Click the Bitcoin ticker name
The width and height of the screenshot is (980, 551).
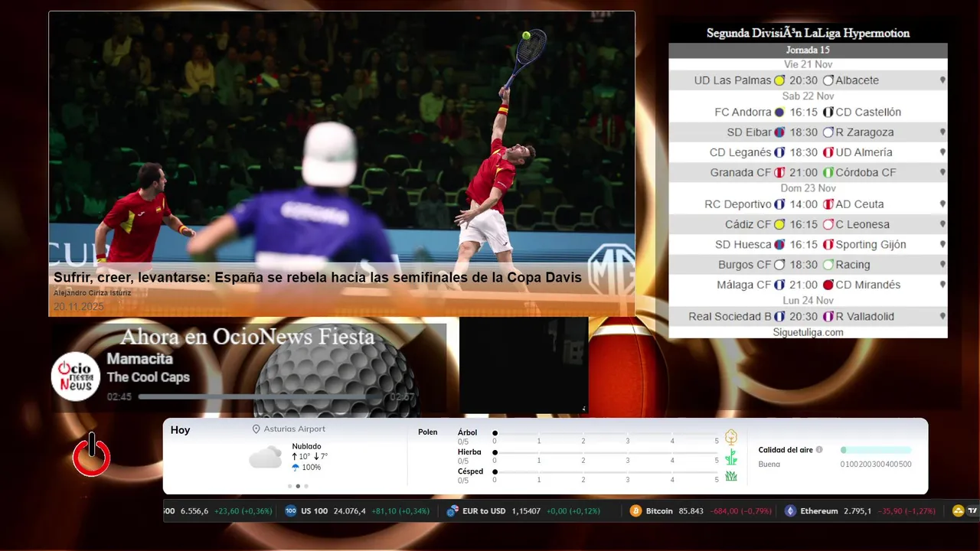(659, 511)
